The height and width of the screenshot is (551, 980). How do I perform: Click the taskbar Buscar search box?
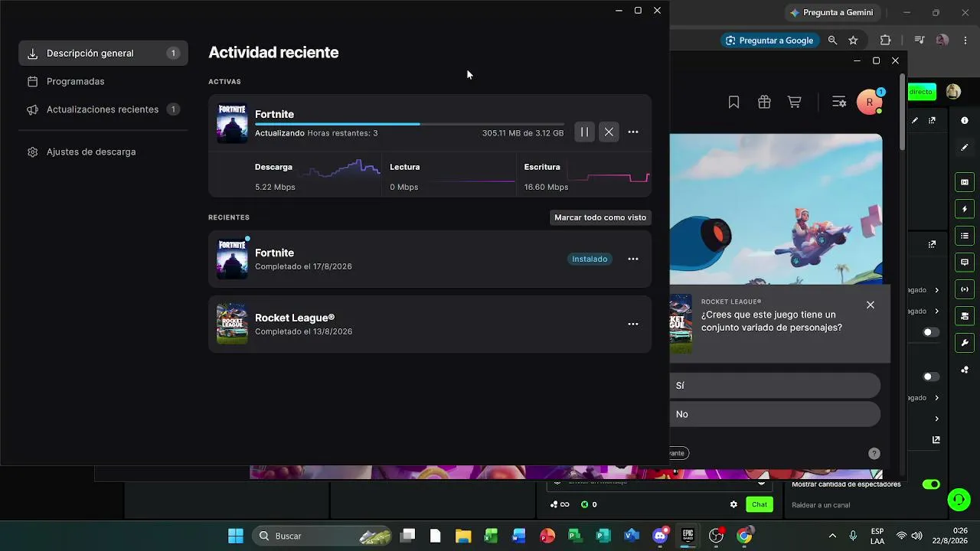click(321, 536)
